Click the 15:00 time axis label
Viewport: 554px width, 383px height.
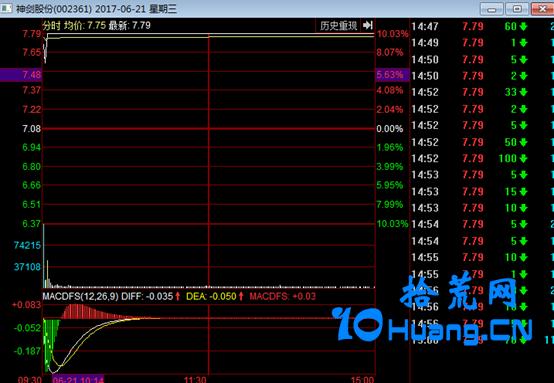pyautogui.click(x=363, y=379)
